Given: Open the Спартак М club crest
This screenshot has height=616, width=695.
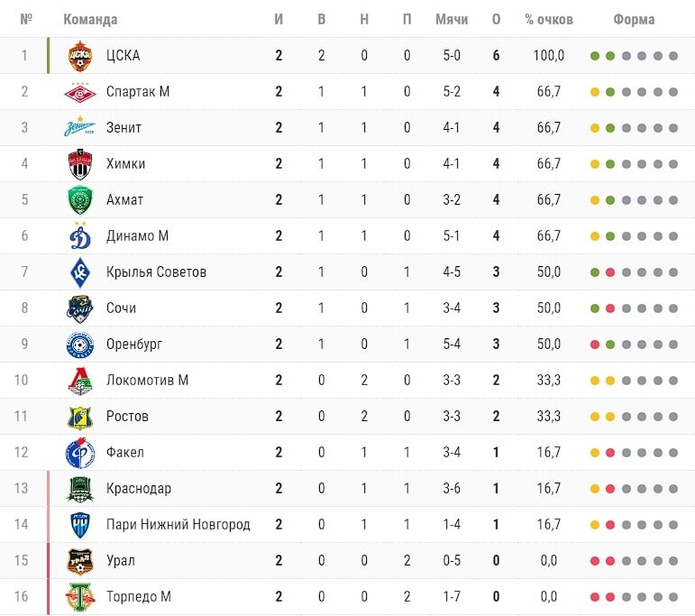Looking at the screenshot, I should point(80,92).
